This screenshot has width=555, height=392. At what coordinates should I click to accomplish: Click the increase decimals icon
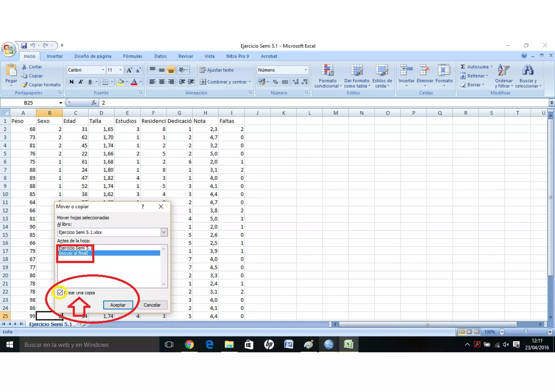[296, 82]
